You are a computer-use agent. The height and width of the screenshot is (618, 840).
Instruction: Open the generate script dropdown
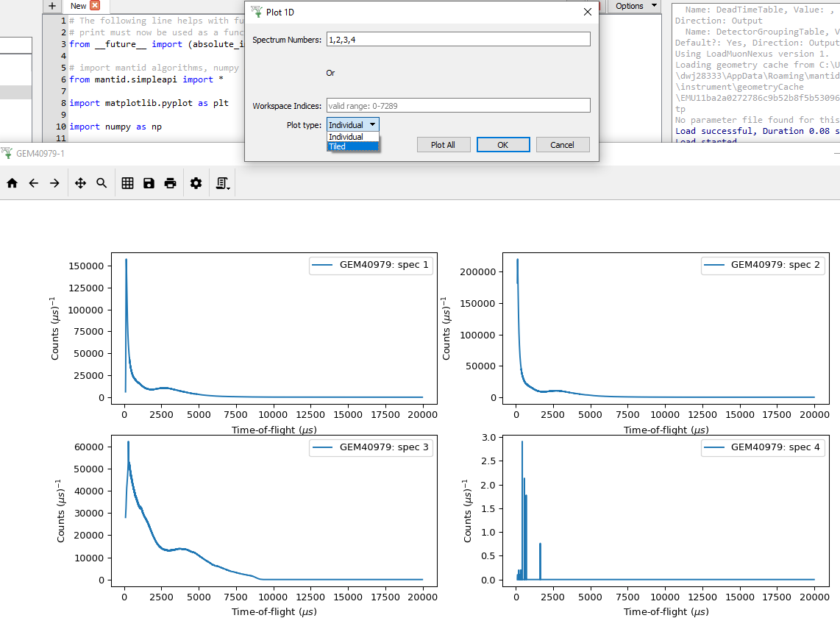[223, 183]
